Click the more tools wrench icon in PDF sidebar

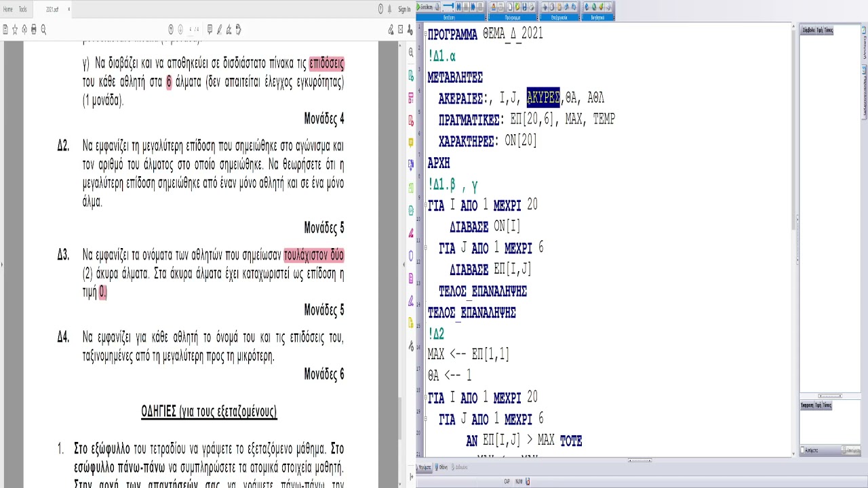pyautogui.click(x=411, y=346)
